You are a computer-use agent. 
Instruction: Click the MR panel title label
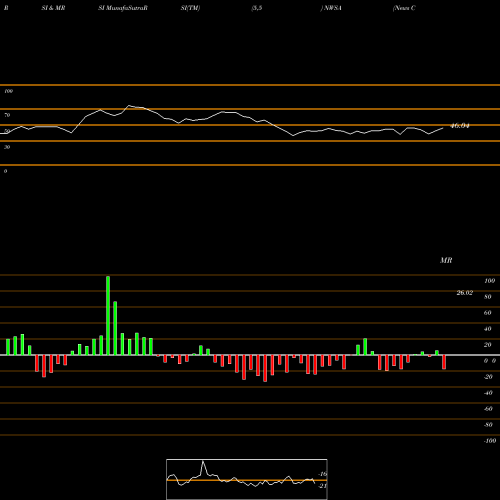tap(446, 260)
